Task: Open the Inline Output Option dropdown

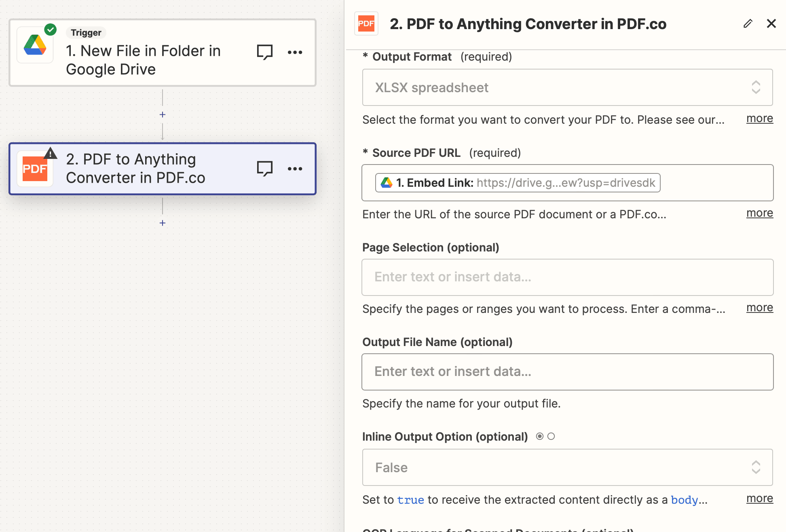Action: (567, 467)
